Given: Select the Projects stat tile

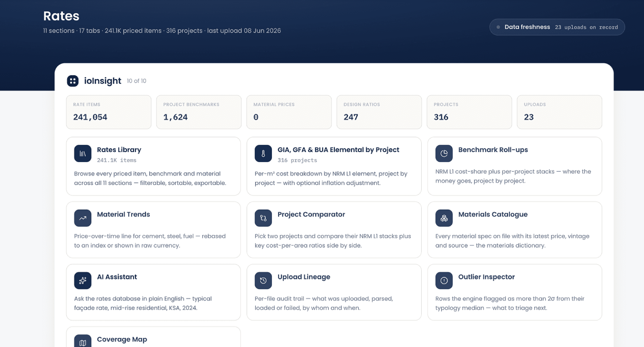Looking at the screenshot, I should (x=469, y=112).
